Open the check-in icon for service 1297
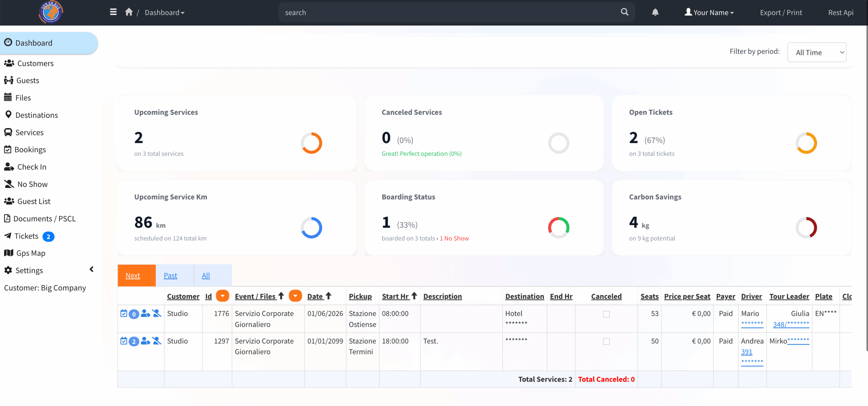Screen dimensions: 868x406 (x=145, y=341)
